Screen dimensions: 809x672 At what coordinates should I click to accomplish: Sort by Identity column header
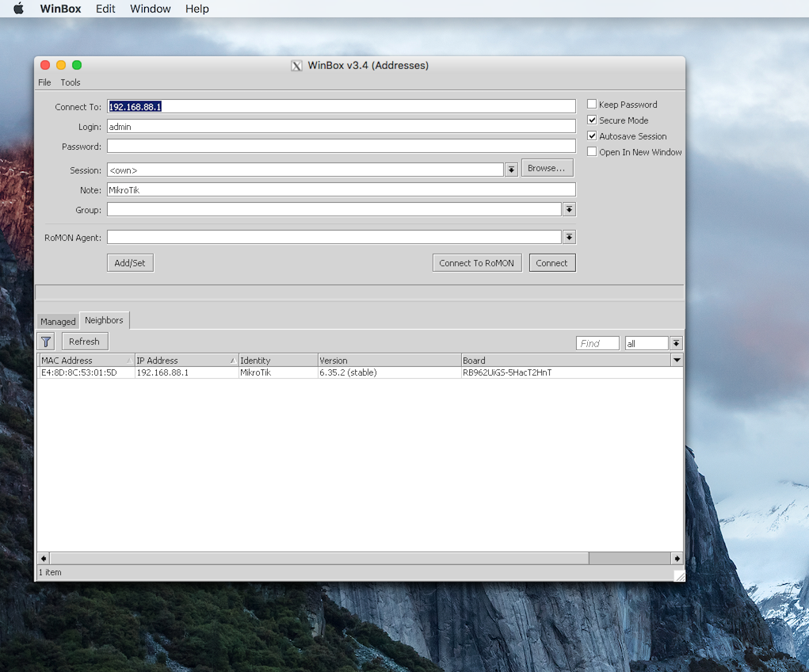[x=278, y=361]
